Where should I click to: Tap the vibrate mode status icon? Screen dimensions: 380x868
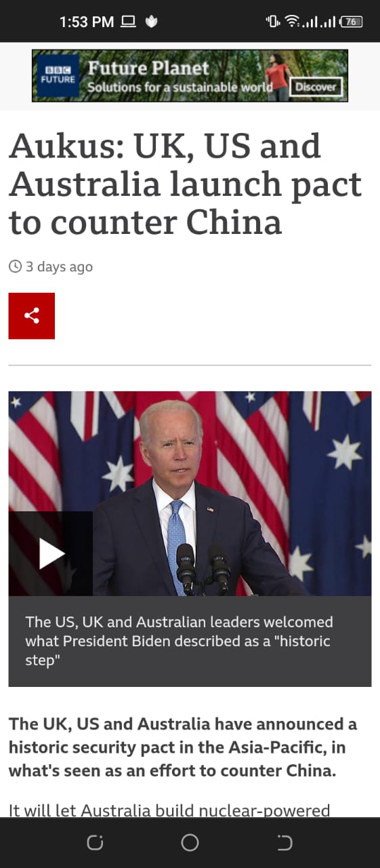pyautogui.click(x=273, y=22)
